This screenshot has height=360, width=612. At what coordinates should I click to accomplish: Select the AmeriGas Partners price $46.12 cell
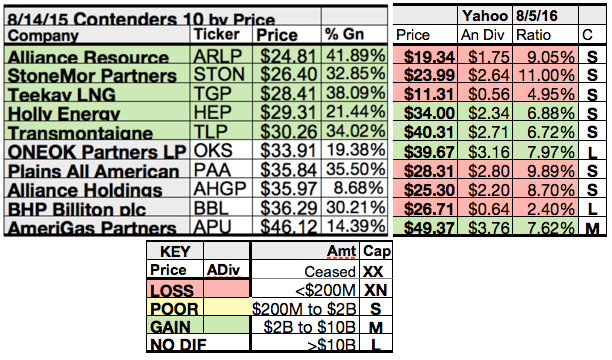click(287, 226)
